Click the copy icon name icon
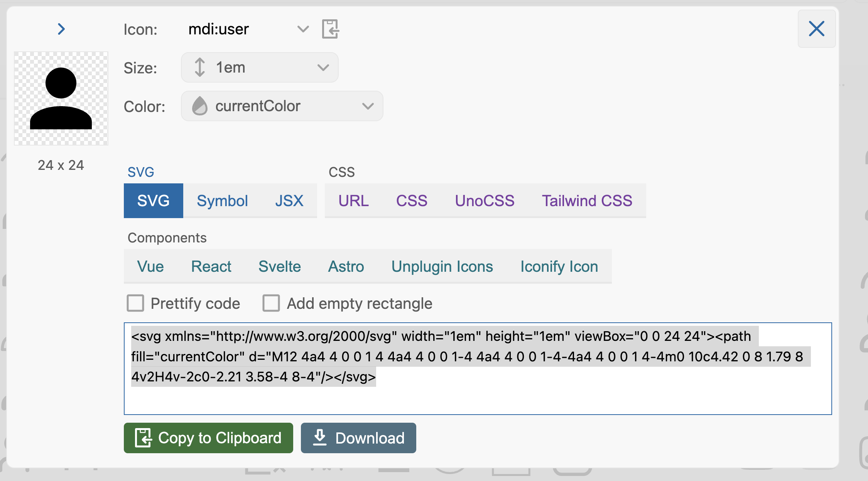This screenshot has width=868, height=481. (x=330, y=29)
